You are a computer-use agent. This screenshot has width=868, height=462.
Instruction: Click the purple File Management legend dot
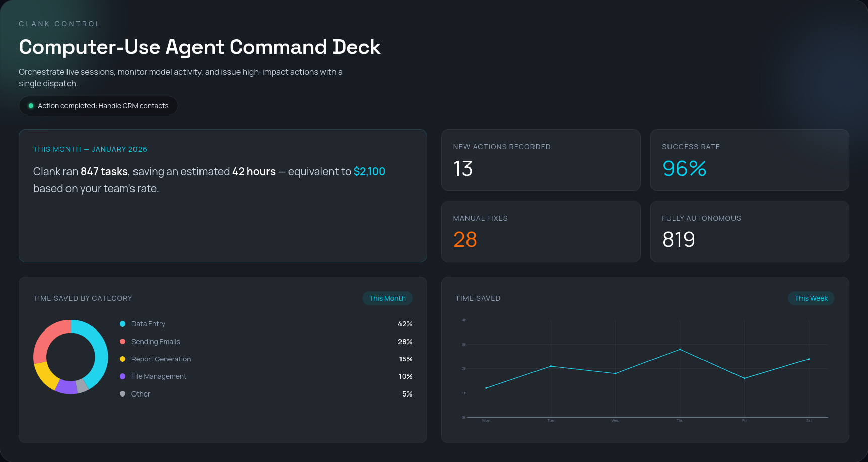[x=122, y=376]
